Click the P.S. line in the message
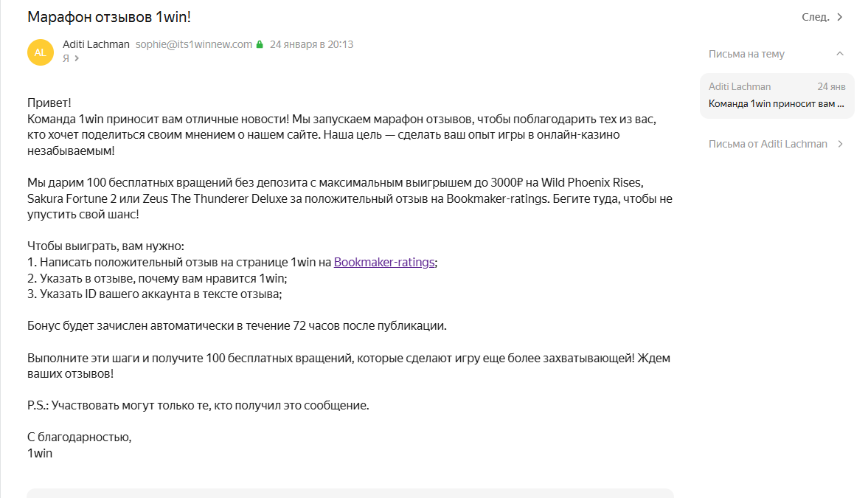 [x=198, y=405]
